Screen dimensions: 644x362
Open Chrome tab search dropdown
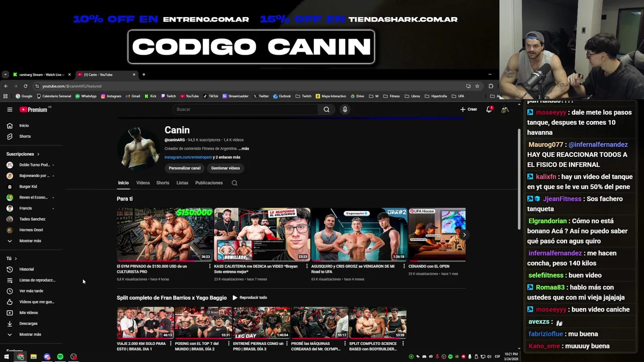pos(5,74)
